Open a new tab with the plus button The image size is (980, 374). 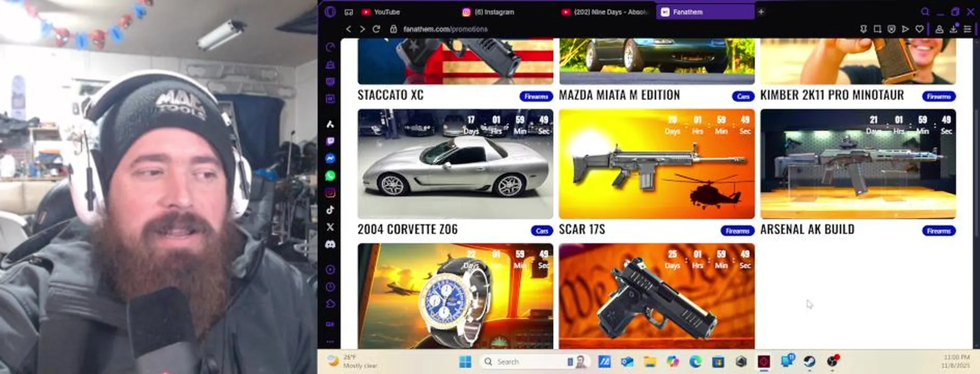761,12
